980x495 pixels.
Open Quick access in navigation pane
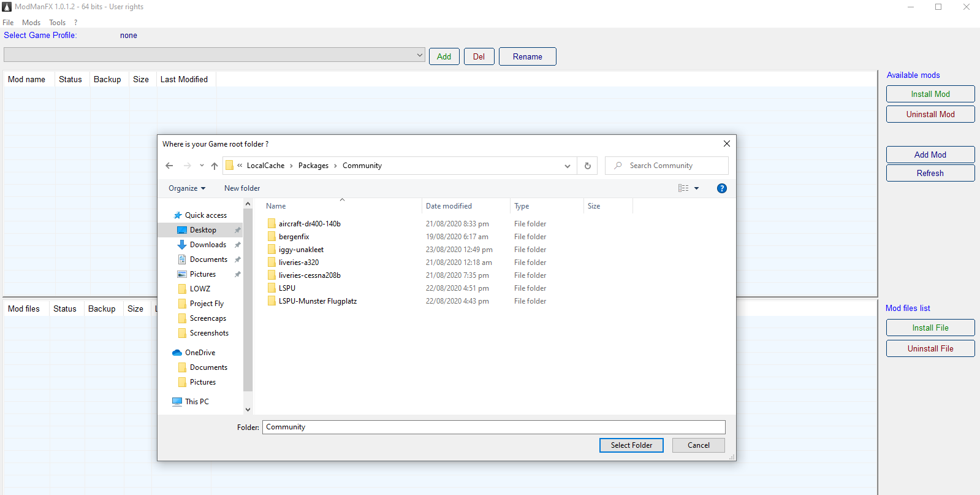pyautogui.click(x=206, y=215)
